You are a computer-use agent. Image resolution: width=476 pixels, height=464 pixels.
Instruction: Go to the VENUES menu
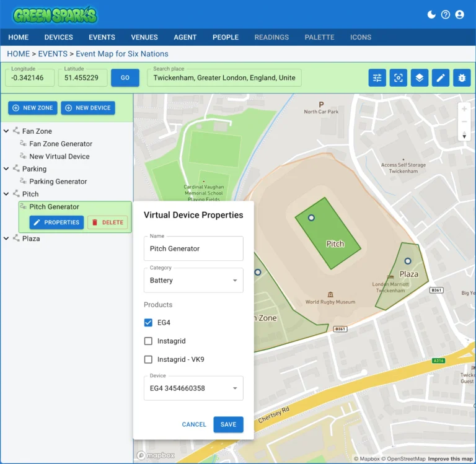[x=144, y=37]
